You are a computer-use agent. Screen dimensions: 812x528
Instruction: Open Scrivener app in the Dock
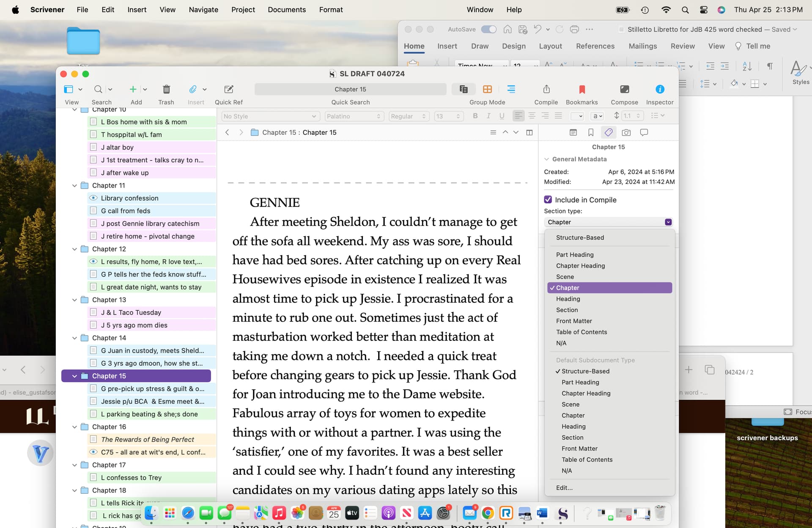562,513
